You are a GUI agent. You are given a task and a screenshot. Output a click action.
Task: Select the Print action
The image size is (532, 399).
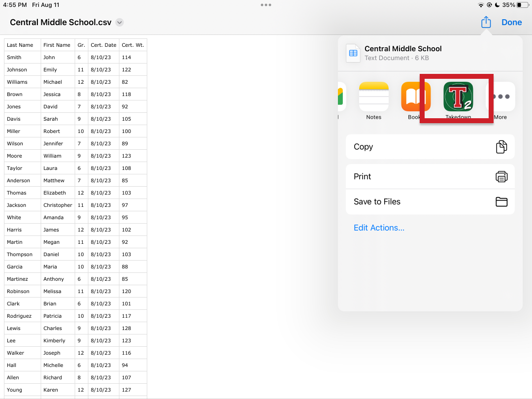pyautogui.click(x=430, y=176)
